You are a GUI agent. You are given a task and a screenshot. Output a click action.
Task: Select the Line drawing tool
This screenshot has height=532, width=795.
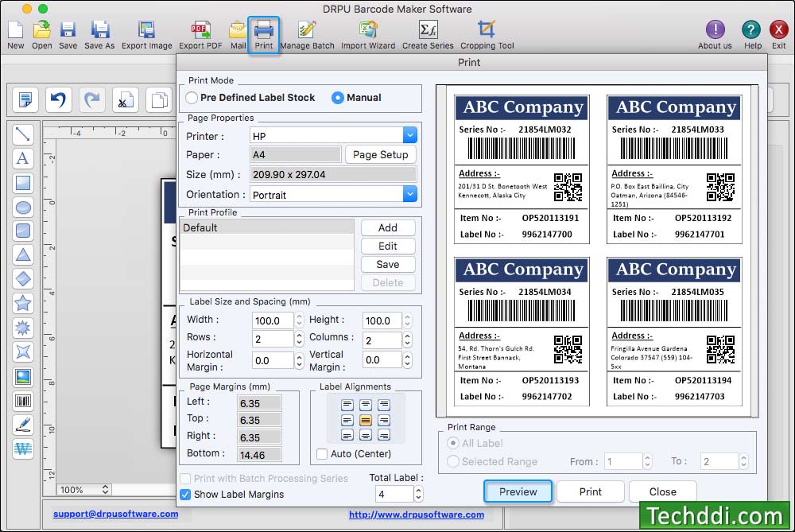click(x=23, y=134)
